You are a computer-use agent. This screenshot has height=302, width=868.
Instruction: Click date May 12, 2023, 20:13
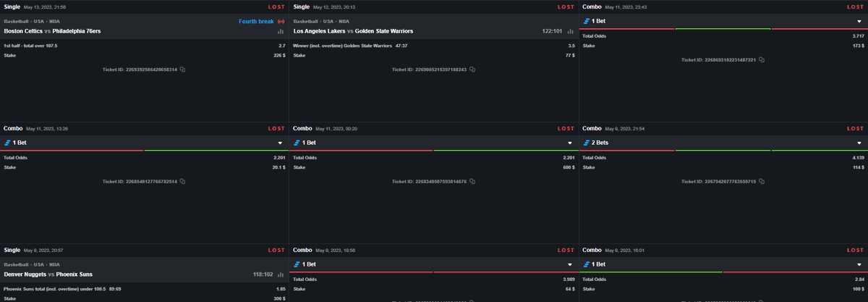pyautogui.click(x=334, y=7)
